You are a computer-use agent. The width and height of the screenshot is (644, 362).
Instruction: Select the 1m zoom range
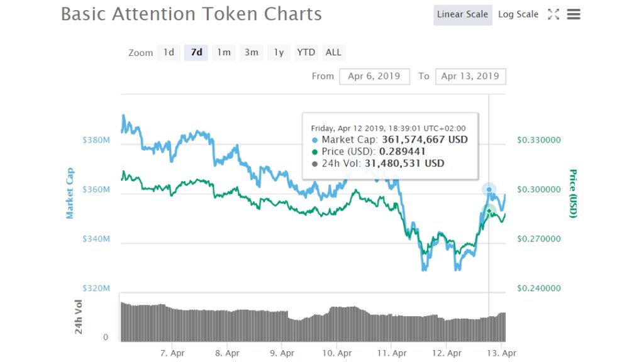223,53
